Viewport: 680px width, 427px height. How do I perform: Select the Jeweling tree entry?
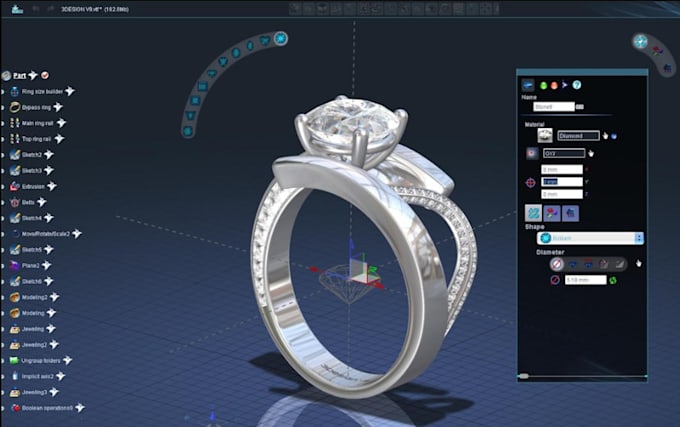(33, 329)
